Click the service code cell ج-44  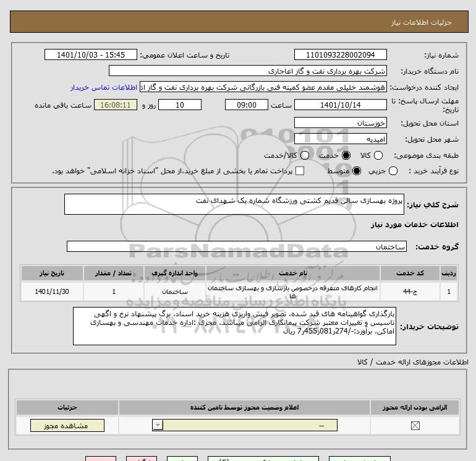410,291
